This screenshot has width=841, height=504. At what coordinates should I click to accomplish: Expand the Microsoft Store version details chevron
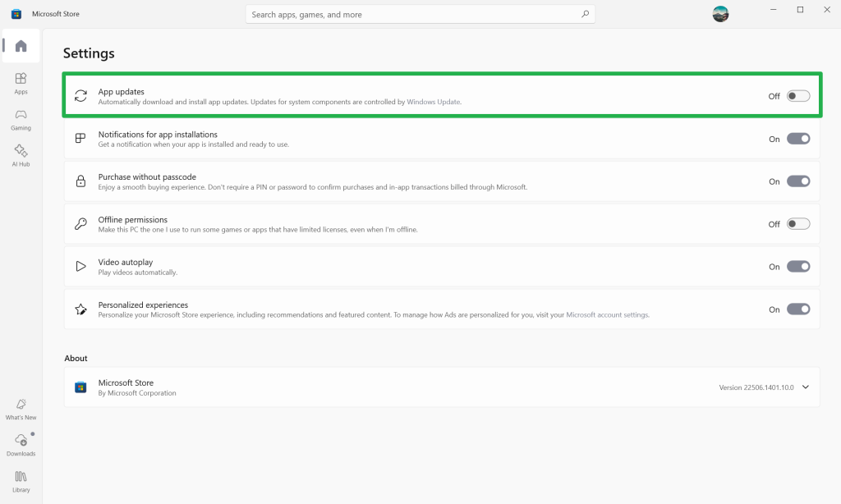(x=806, y=387)
